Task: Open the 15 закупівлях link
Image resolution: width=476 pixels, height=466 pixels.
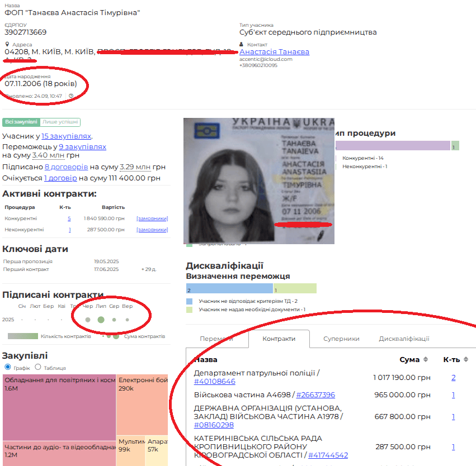Action: point(66,136)
